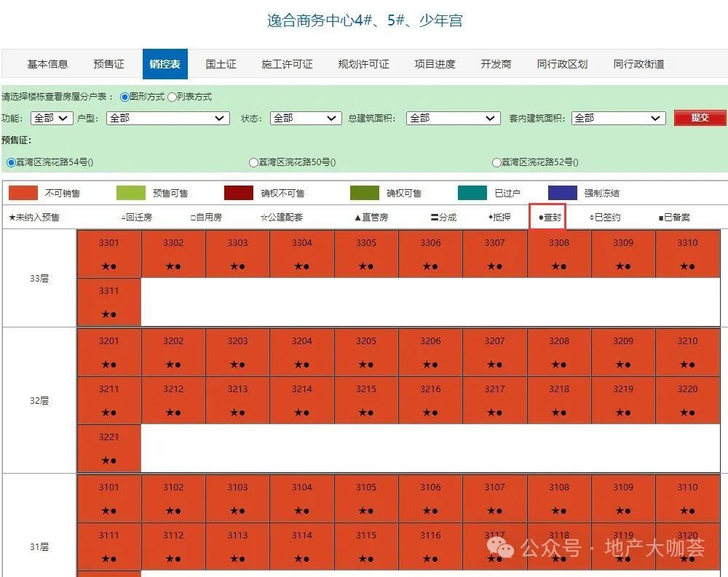Click the 确权可售 olive green swatch

pos(365,193)
